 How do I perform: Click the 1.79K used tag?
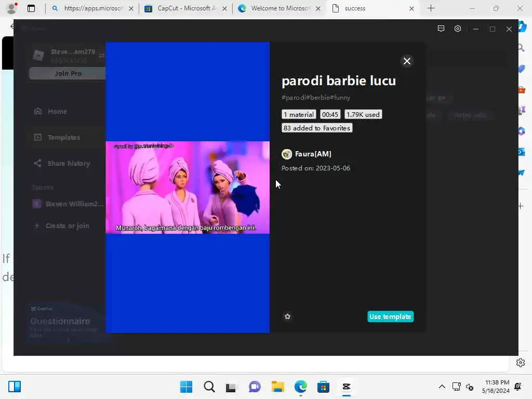[363, 115]
